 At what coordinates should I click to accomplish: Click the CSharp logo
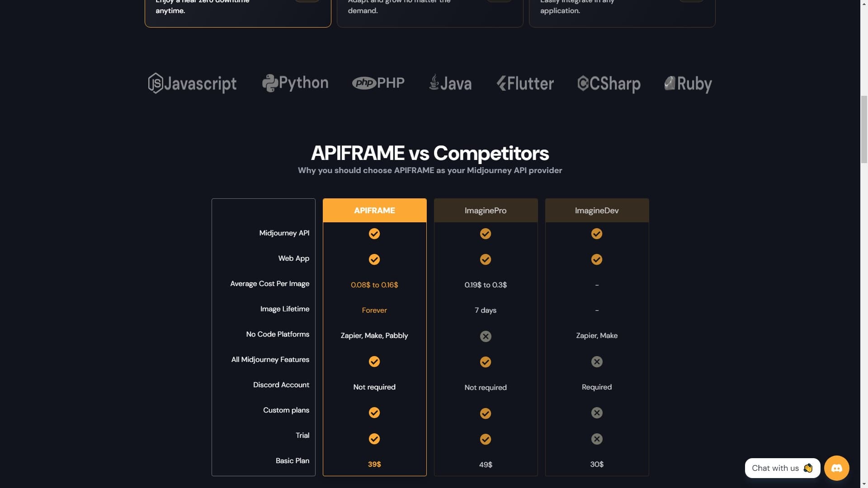(x=609, y=84)
